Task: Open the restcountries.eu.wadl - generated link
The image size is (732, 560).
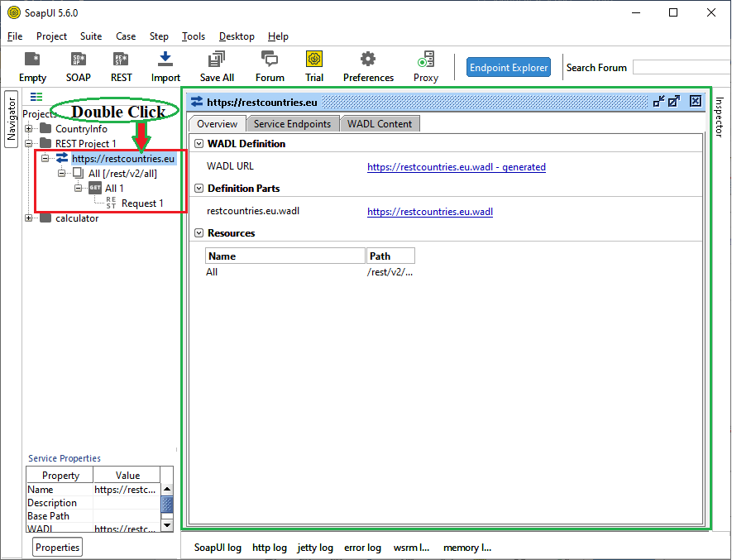Action: 456,167
